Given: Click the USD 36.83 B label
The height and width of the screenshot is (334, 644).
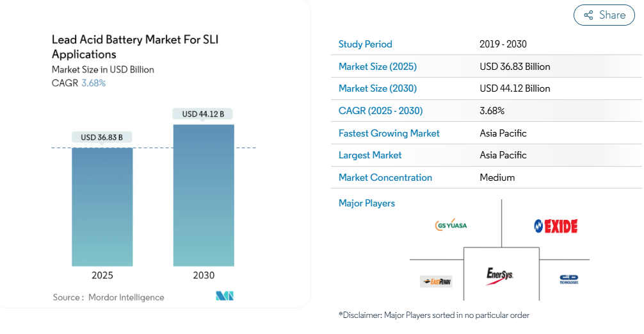Looking at the screenshot, I should coord(102,137).
